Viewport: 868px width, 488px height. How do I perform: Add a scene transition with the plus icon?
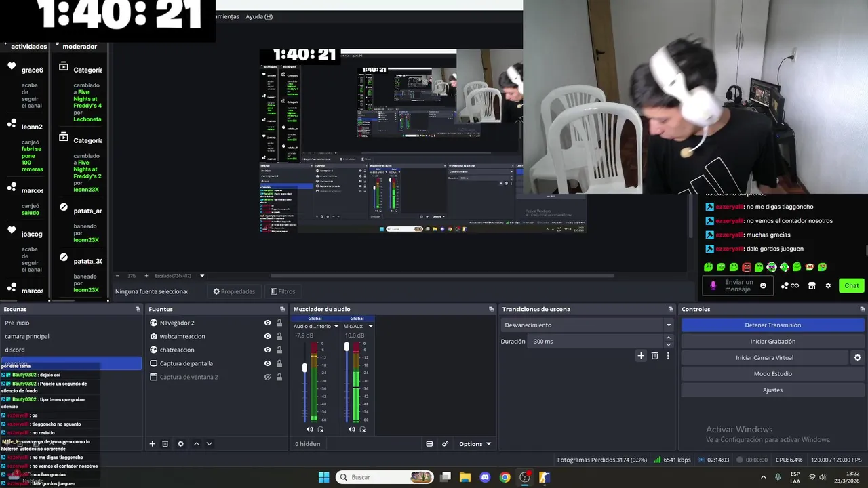641,356
